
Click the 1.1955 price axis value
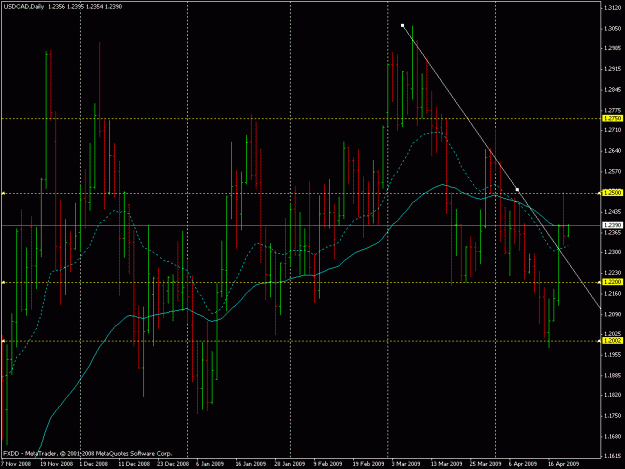(x=613, y=355)
